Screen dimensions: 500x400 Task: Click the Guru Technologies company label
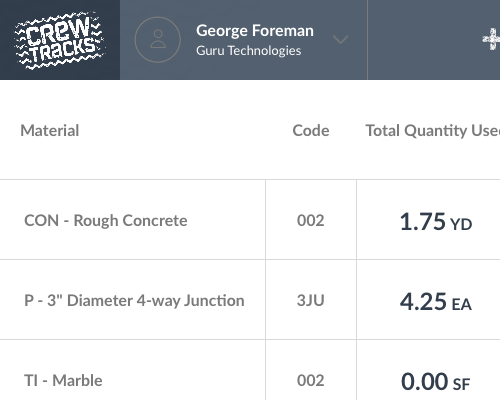pos(249,51)
